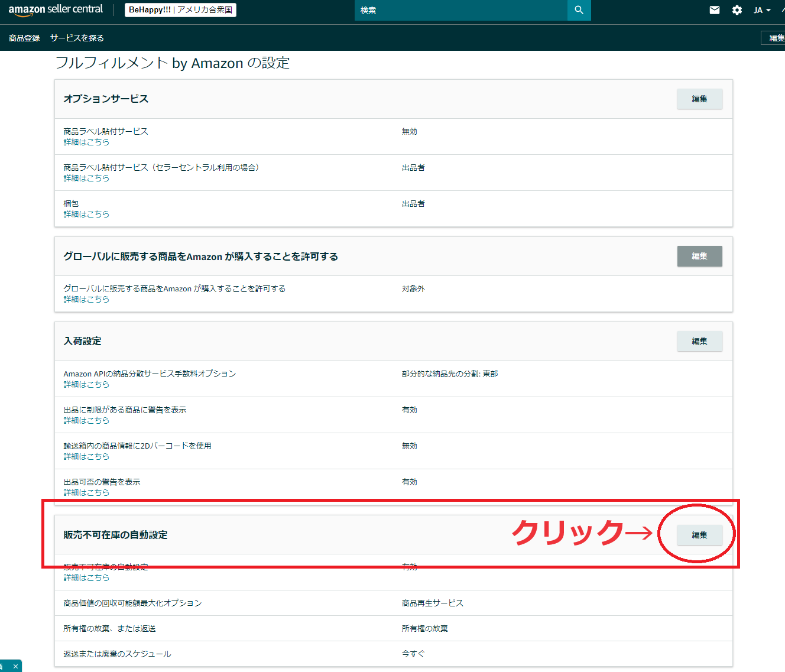Open 詳細はこちら under Amazon APIの納品分散サービス
Image resolution: width=785 pixels, height=672 pixels.
(x=86, y=384)
